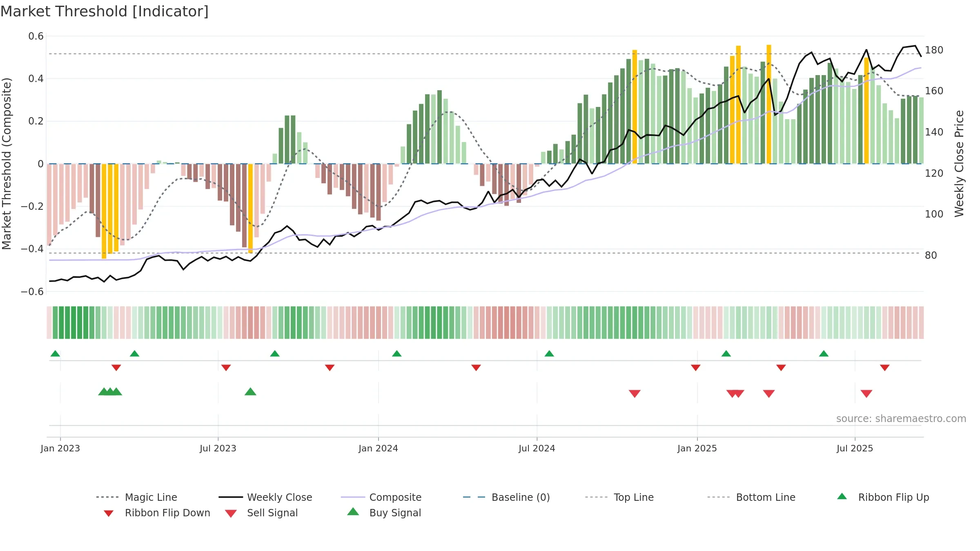The image size is (980, 551).
Task: Toggle the Ribbon Flip Up legend entry
Action: point(883,497)
